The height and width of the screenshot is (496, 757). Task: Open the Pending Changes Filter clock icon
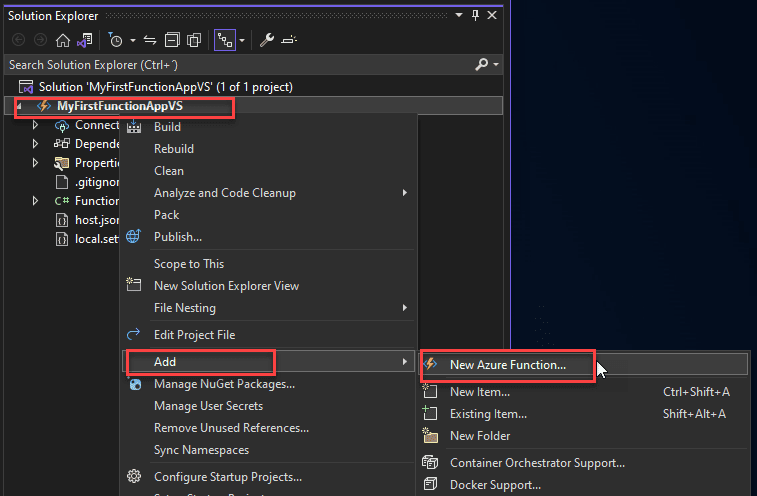point(117,40)
